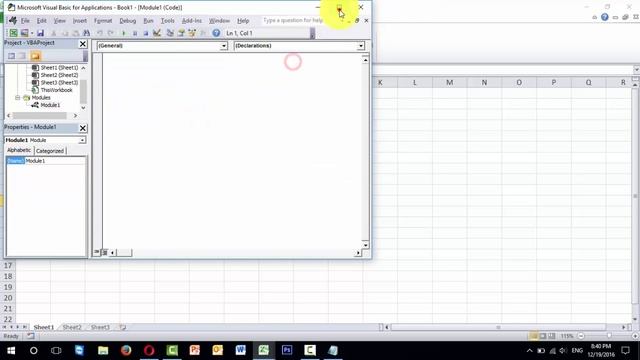Screen dimensions: 640x360
Task: Open Project Explorer from toolbar icon
Action: click(170, 33)
